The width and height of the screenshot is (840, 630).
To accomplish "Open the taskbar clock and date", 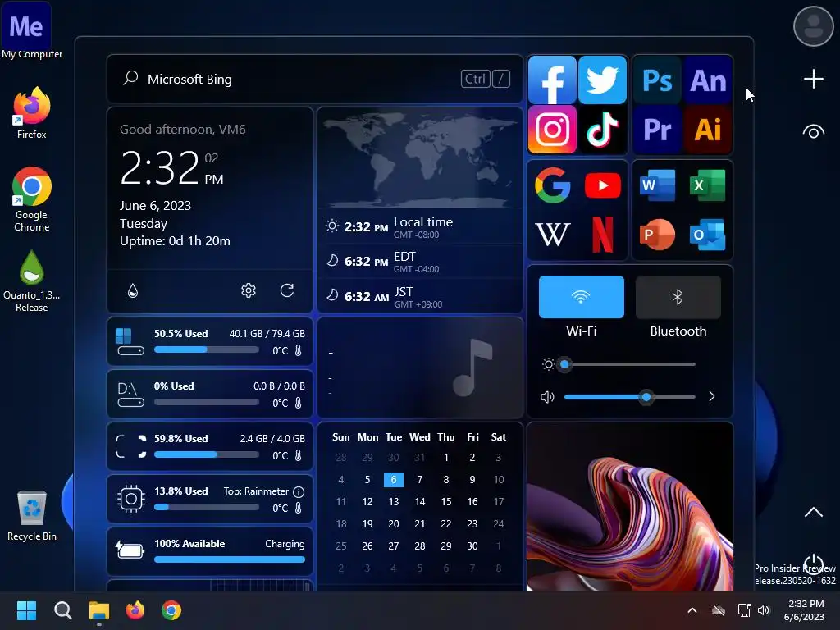I will [x=806, y=610].
